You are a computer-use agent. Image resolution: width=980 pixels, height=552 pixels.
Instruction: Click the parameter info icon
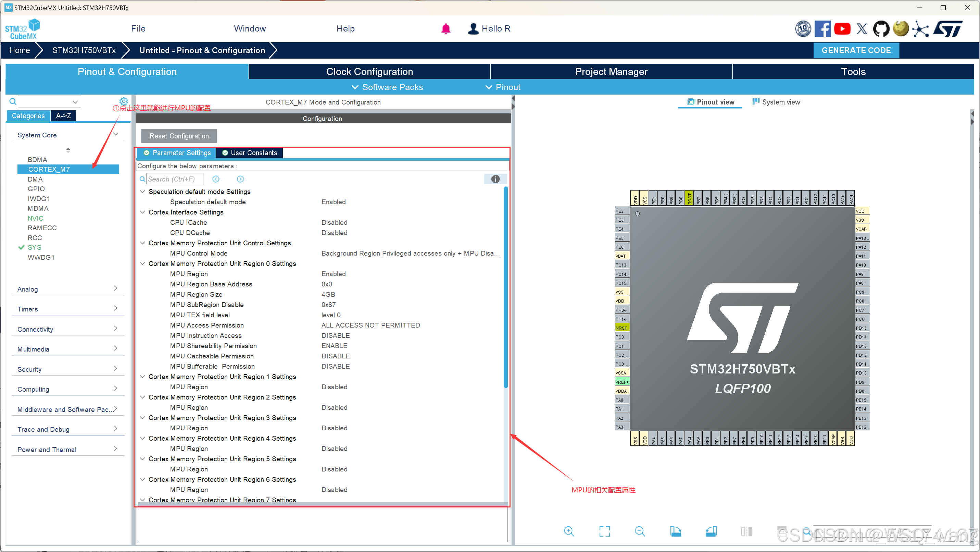[x=495, y=179]
